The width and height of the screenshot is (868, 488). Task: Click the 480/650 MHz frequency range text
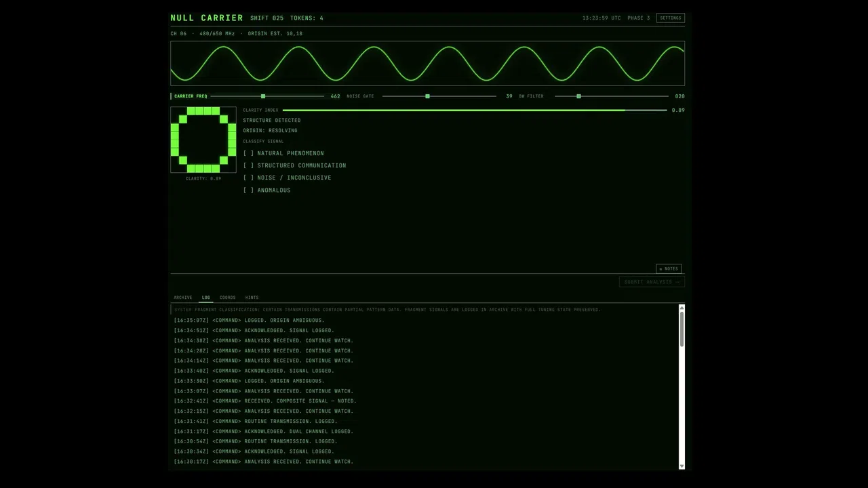[217, 33]
